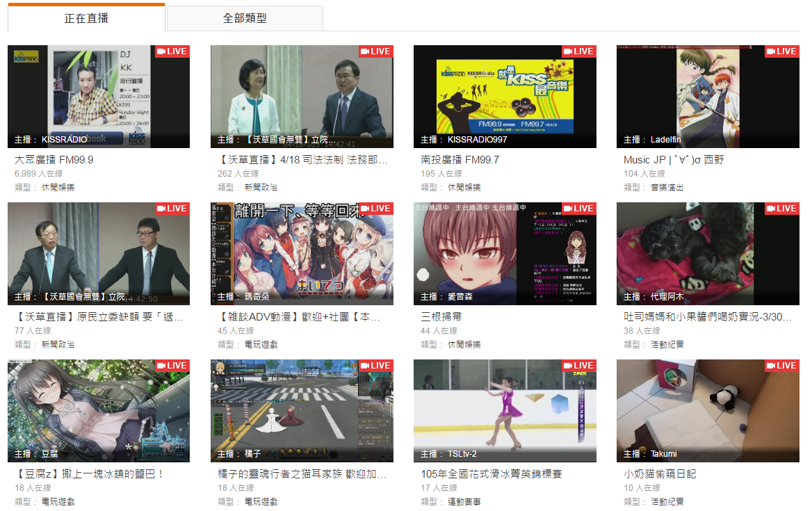Click LIVE badge on 代理阿木 cat stream
812x511 pixels.
781,209
